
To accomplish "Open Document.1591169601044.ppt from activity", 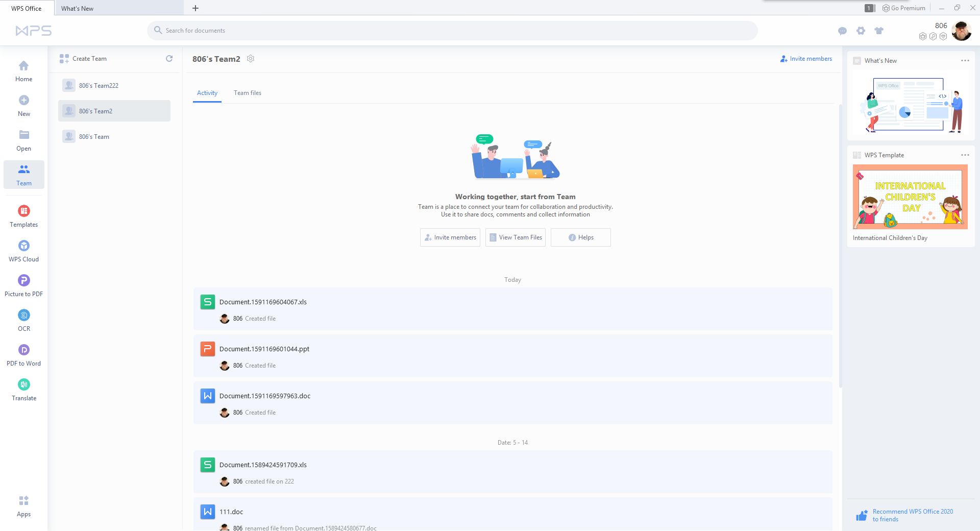I will pyautogui.click(x=264, y=349).
